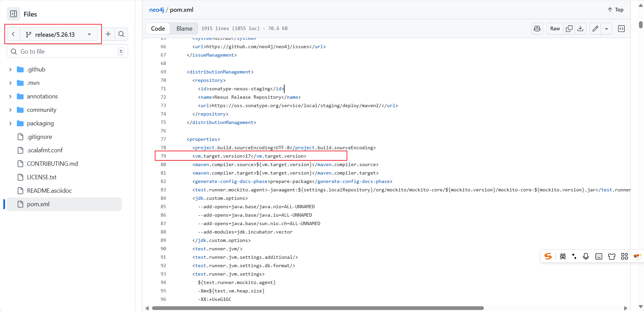The image size is (644, 311).
Task: Click the vertical scrollbar down arrow
Action: pos(641,307)
